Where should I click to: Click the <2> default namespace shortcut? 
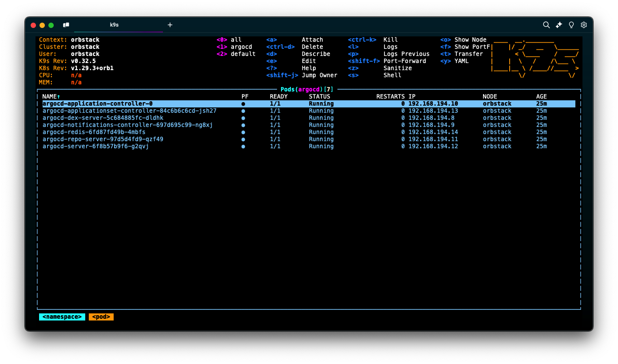tap(236, 54)
